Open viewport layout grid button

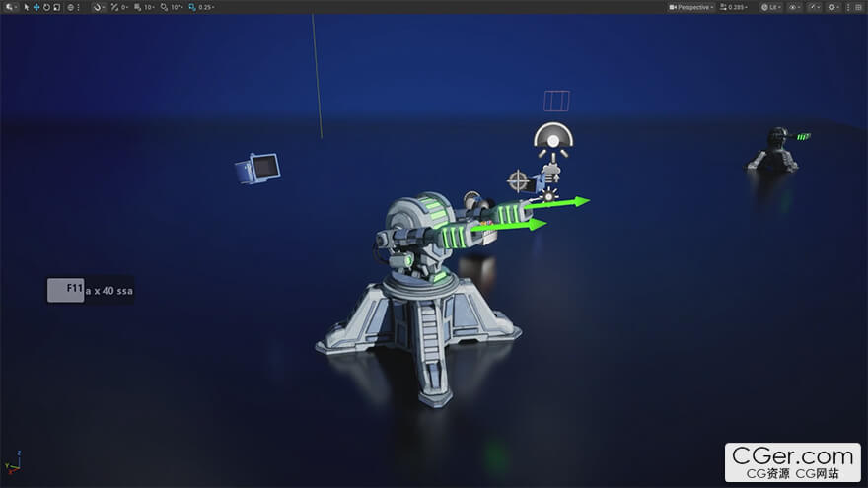858,7
